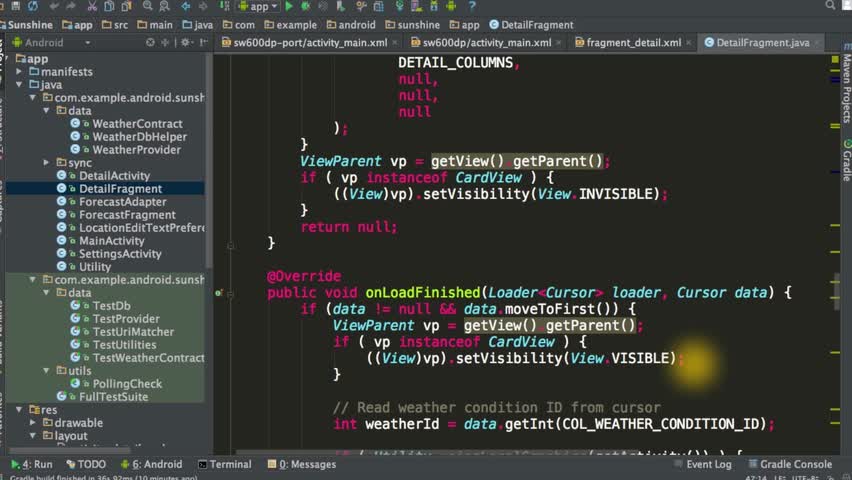The image size is (852, 480).
Task: Open the TODO tool window
Action: 86,464
